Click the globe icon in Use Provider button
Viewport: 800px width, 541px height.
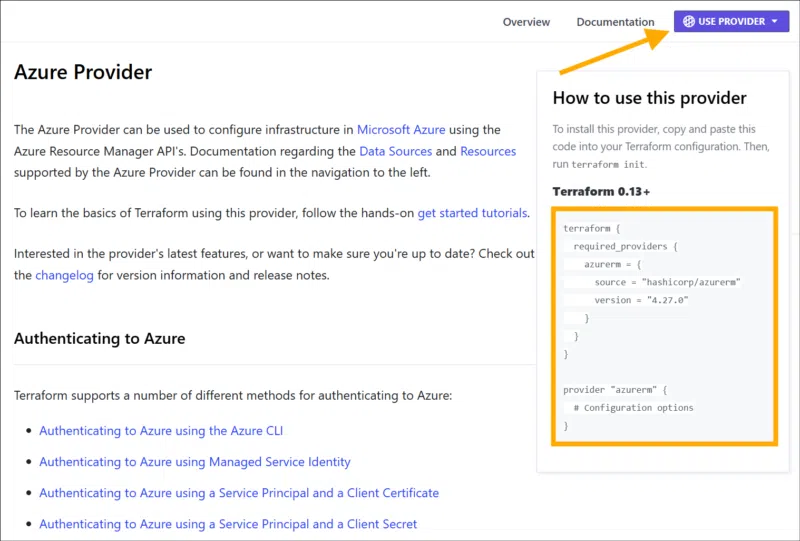(689, 21)
